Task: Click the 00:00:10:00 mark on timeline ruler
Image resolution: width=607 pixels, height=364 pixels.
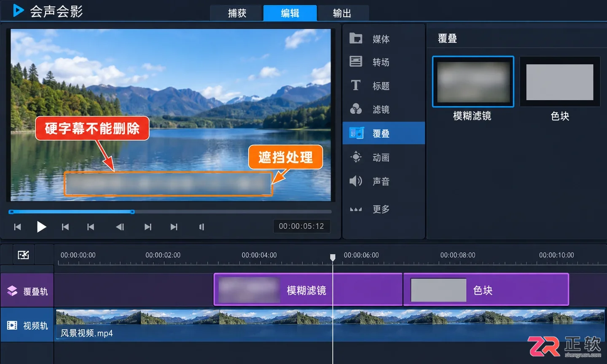Action: coord(556,255)
